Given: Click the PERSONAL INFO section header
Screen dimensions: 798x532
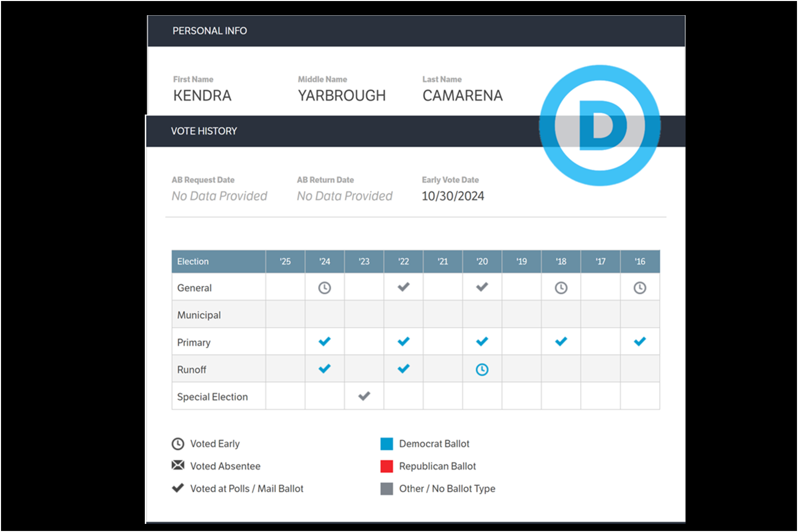Looking at the screenshot, I should (x=416, y=31).
